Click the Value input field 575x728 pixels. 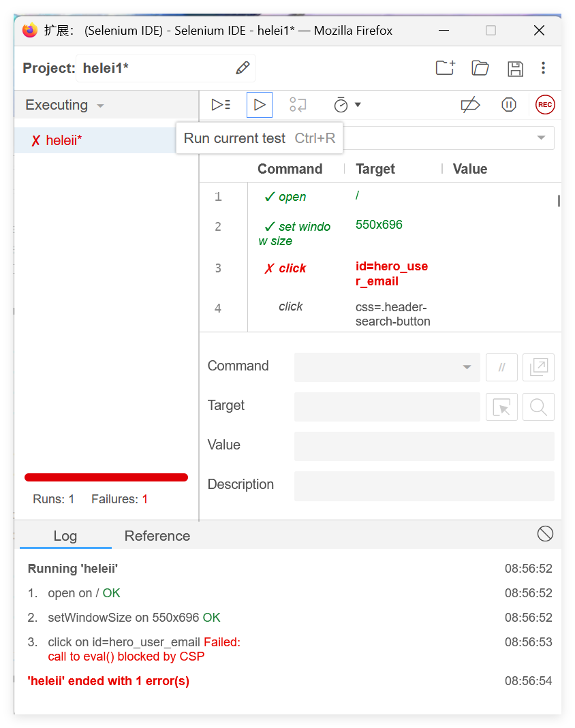tap(424, 446)
